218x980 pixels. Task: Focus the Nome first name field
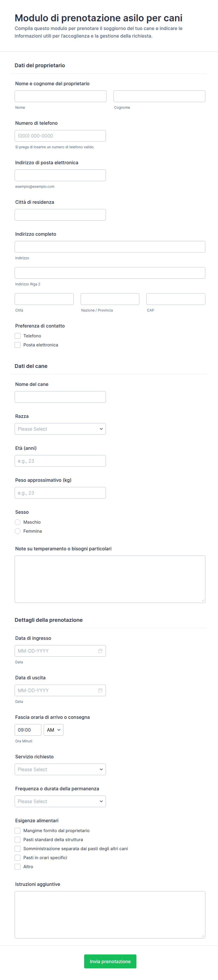60,96
